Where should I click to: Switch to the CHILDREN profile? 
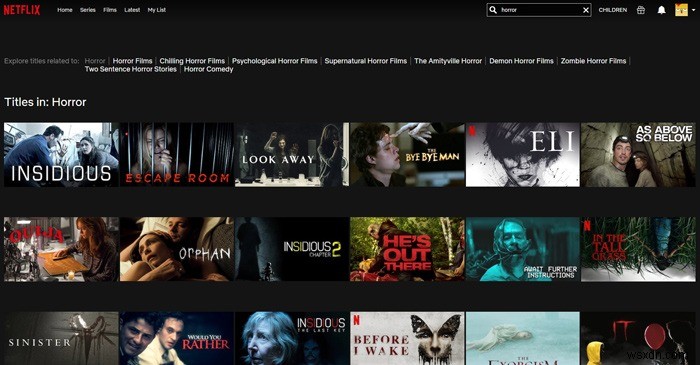[x=612, y=10]
